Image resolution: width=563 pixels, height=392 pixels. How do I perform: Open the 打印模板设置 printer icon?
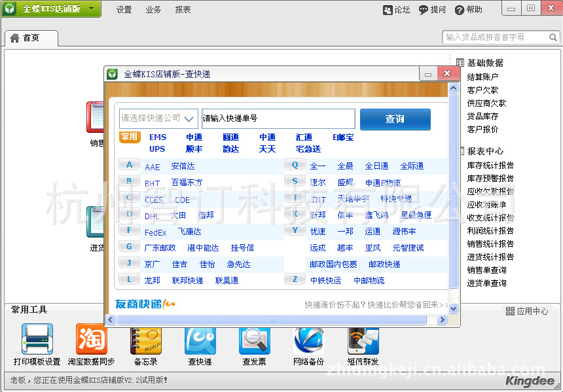point(37,339)
